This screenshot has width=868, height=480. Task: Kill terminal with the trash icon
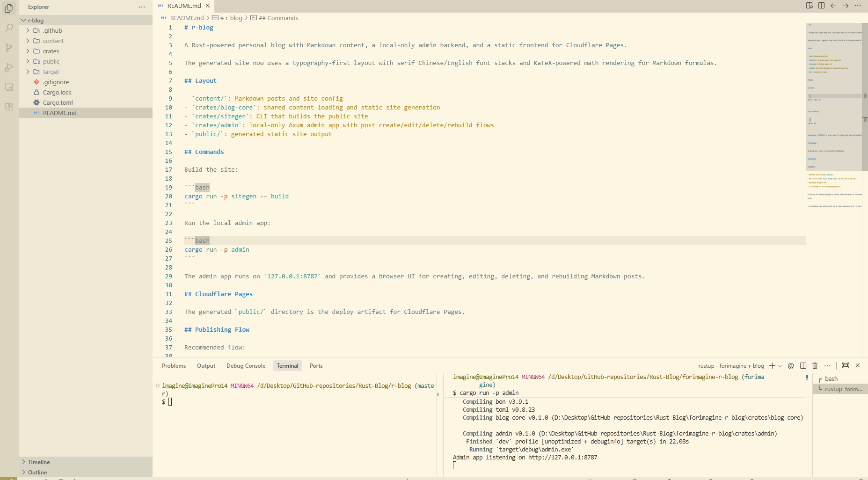(x=815, y=366)
